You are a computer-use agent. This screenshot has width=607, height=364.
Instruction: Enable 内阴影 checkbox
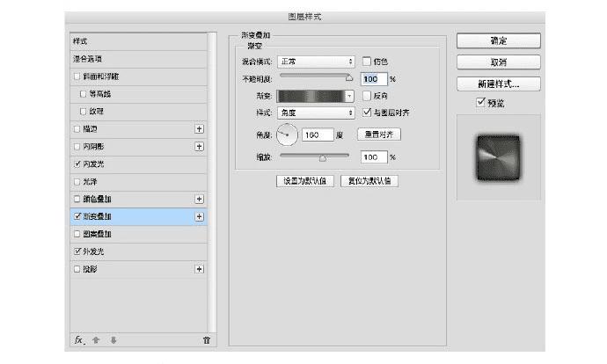pyautogui.click(x=77, y=146)
